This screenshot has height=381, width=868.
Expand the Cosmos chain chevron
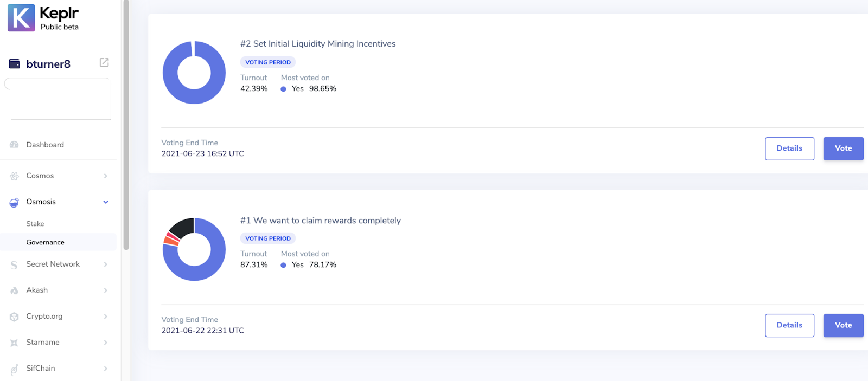coord(106,176)
